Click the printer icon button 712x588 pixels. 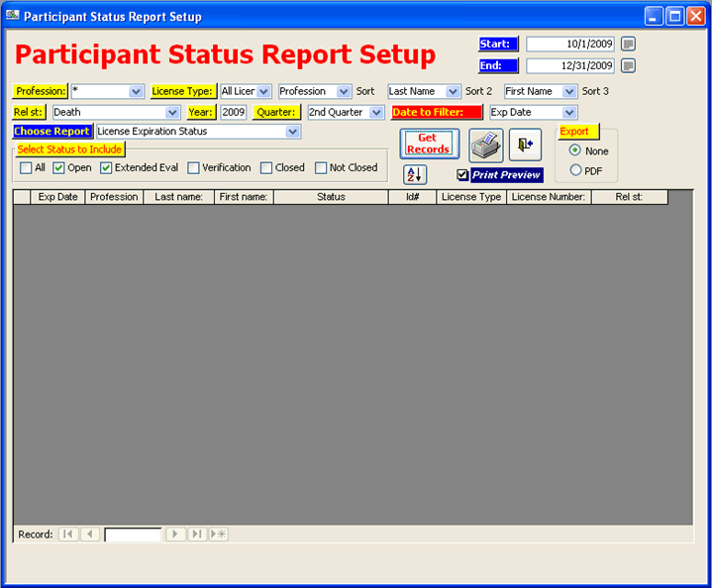485,145
